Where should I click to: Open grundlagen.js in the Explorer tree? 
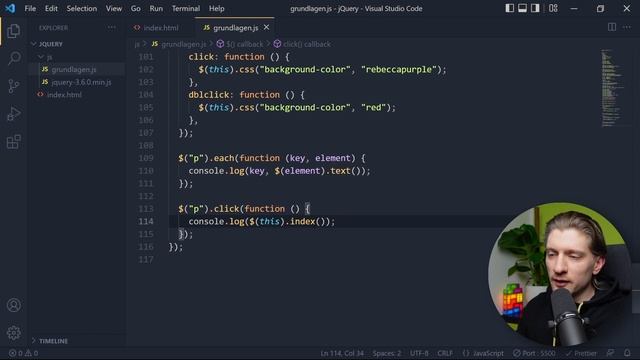(74, 69)
